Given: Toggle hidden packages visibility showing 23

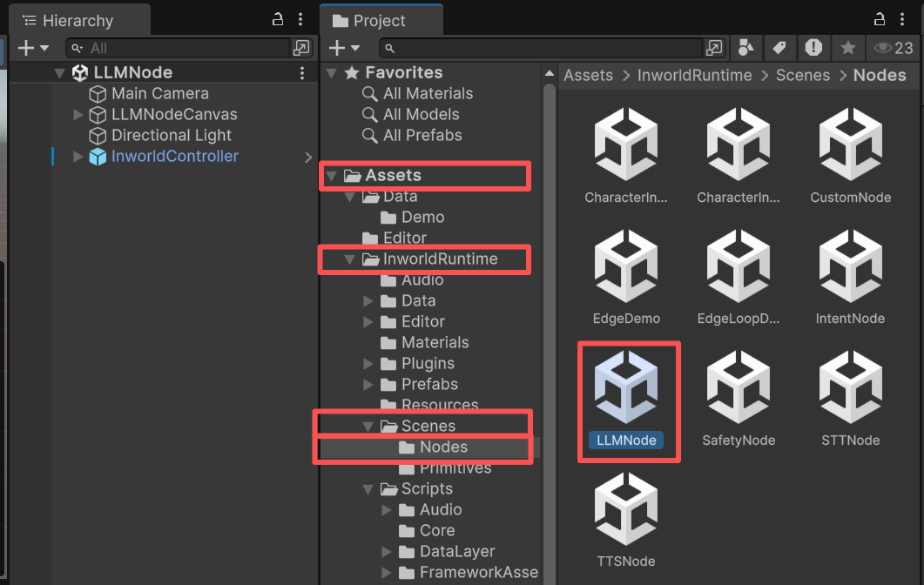Looking at the screenshot, I should [894, 48].
